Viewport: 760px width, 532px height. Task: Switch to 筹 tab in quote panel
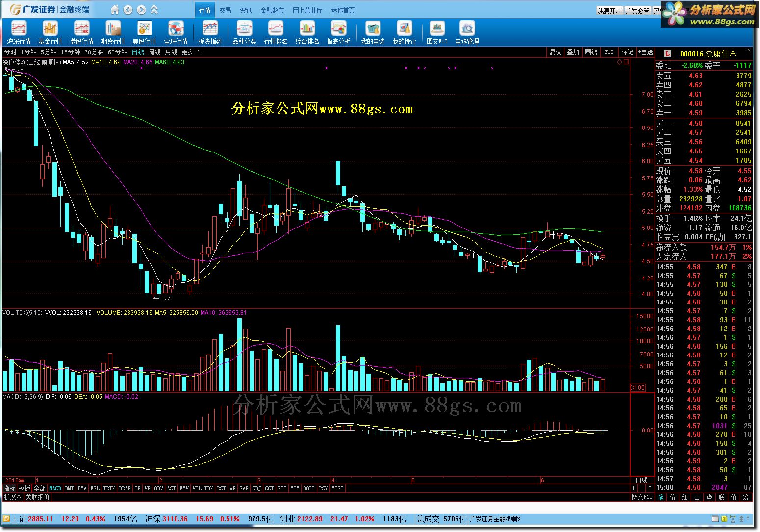tap(746, 497)
